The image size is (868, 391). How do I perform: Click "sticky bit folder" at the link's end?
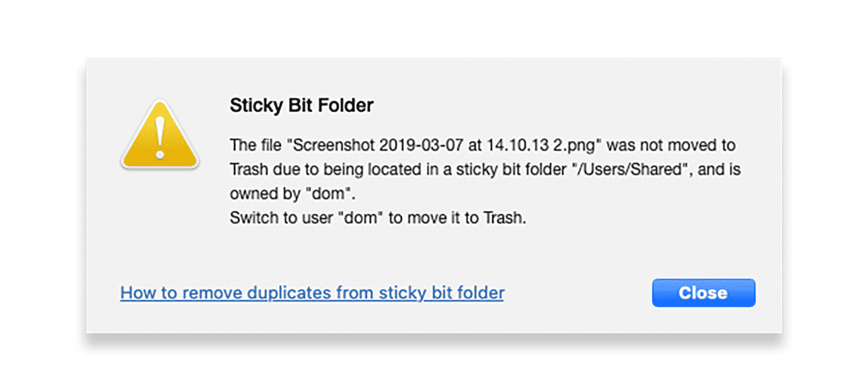pos(441,293)
